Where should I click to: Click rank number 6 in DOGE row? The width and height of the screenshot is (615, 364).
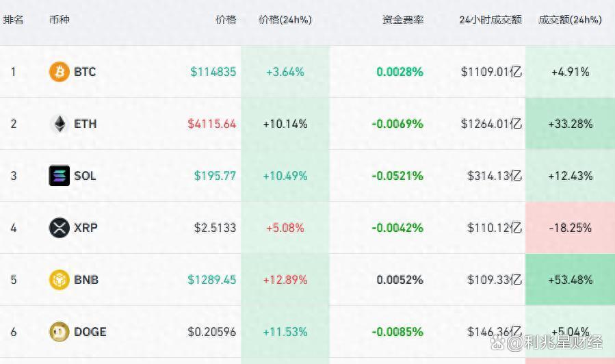click(13, 332)
